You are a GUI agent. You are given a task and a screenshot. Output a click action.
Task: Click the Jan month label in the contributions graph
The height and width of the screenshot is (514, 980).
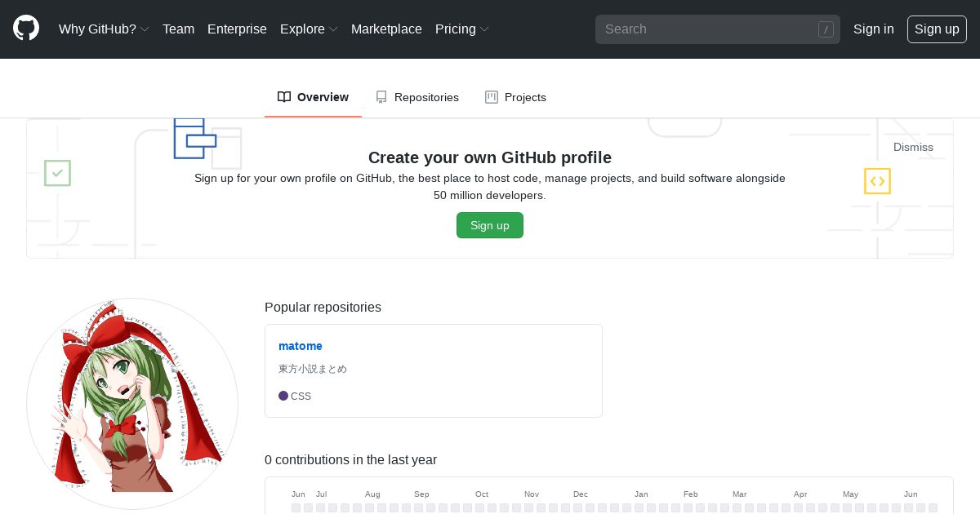coord(641,494)
